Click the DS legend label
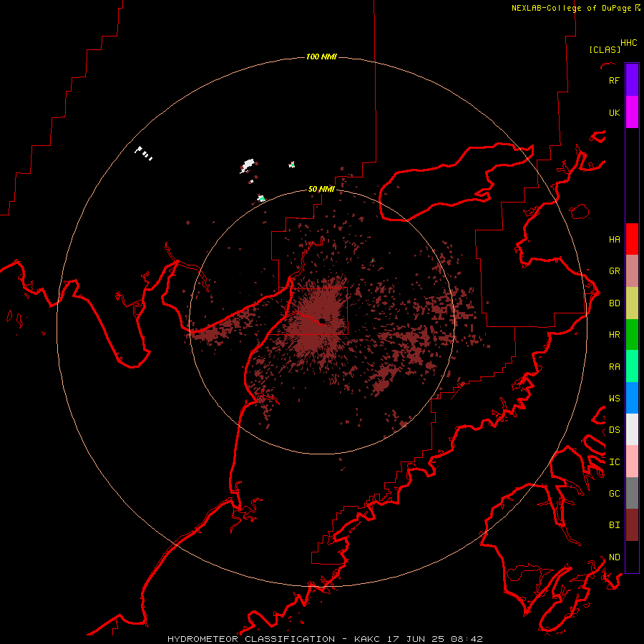This screenshot has width=644, height=644. (x=614, y=429)
